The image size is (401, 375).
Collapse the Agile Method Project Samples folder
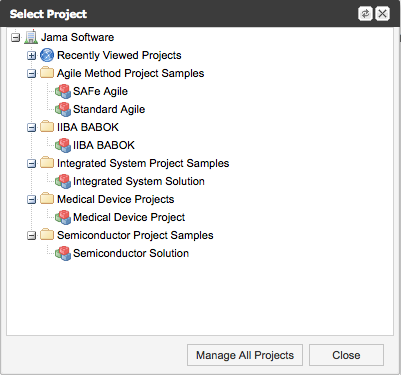(x=31, y=74)
